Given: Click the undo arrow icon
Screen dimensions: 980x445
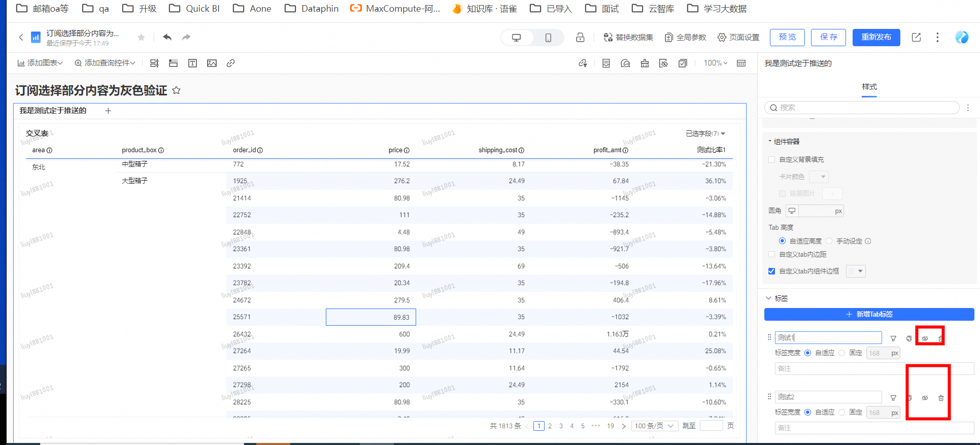Looking at the screenshot, I should (x=167, y=37).
